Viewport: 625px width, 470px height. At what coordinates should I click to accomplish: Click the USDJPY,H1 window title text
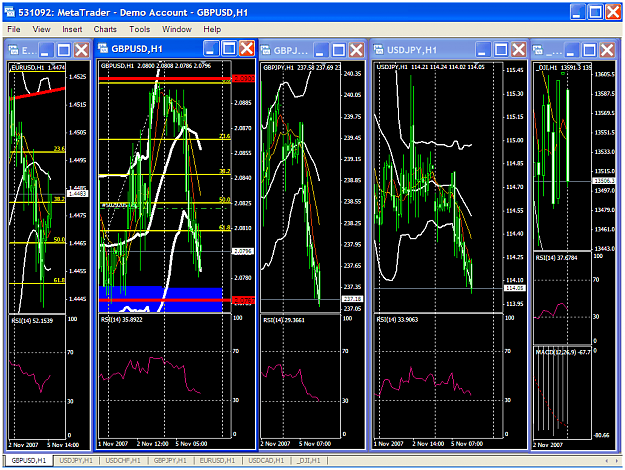(x=412, y=50)
